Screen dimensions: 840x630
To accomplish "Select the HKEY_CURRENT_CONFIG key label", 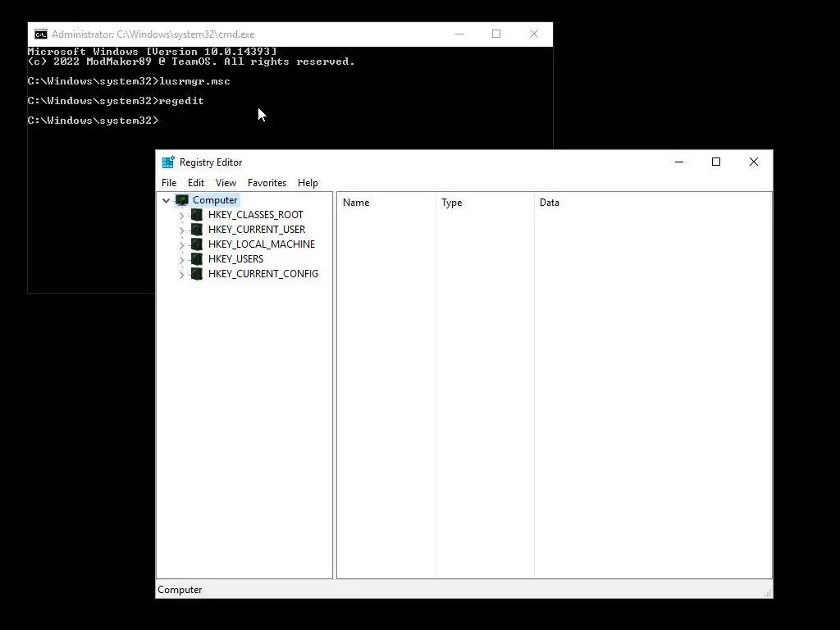I will (263, 274).
